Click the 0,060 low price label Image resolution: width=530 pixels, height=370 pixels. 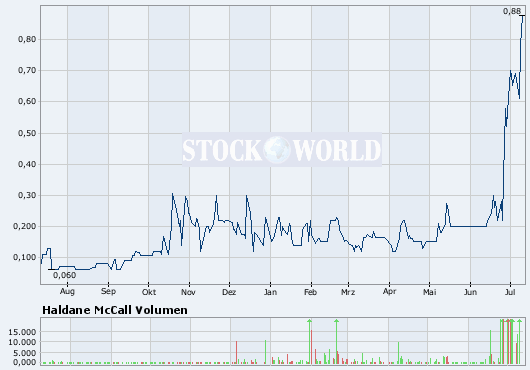pyautogui.click(x=65, y=275)
